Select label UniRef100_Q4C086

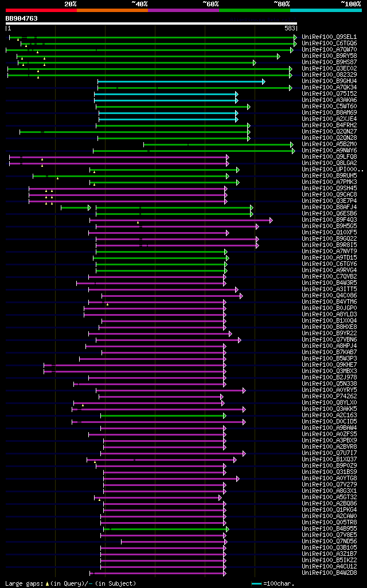pyautogui.click(x=329, y=296)
